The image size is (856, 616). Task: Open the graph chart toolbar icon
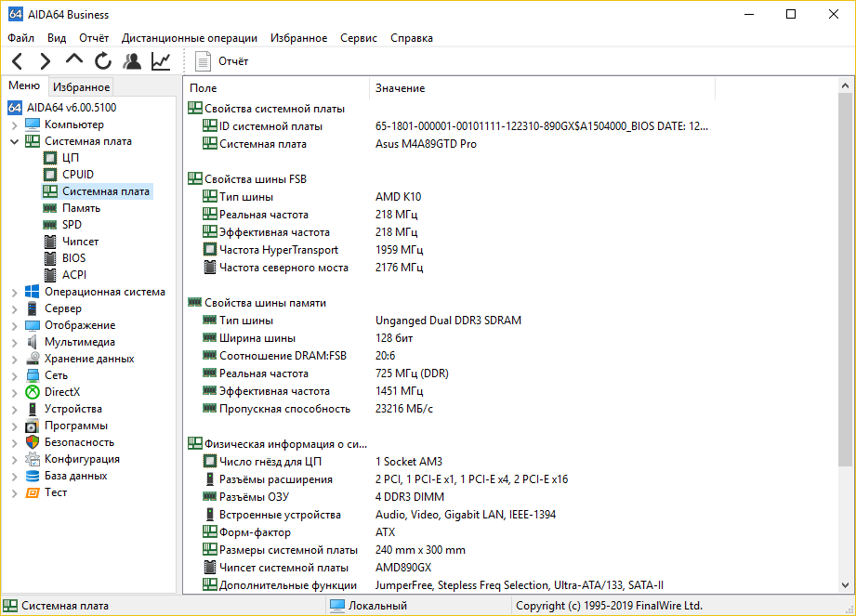tap(161, 61)
